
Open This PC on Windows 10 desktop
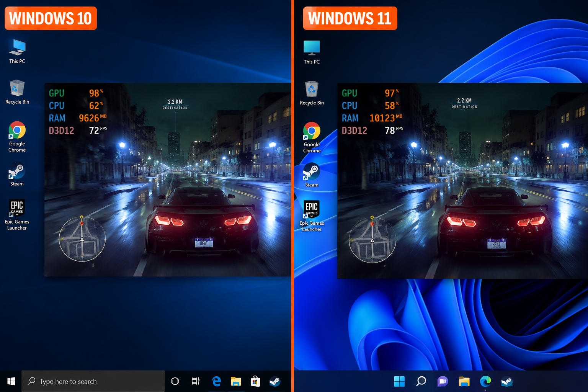(17, 51)
